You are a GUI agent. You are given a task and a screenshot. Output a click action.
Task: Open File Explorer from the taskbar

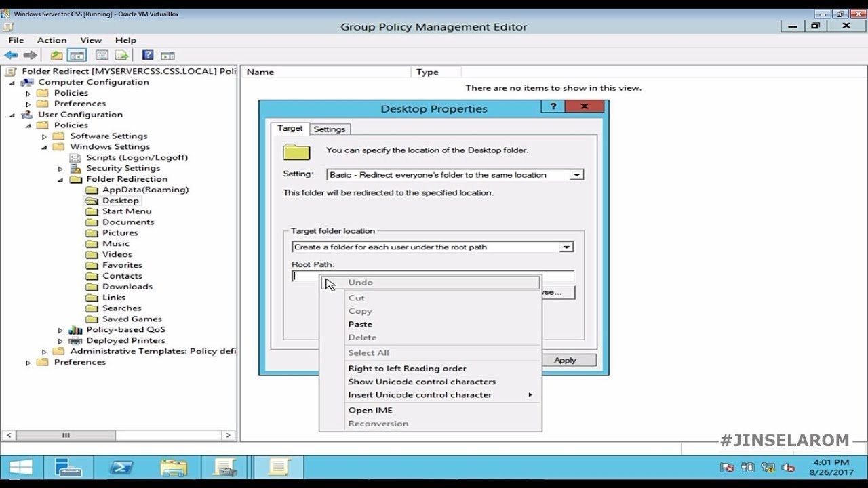coord(174,468)
